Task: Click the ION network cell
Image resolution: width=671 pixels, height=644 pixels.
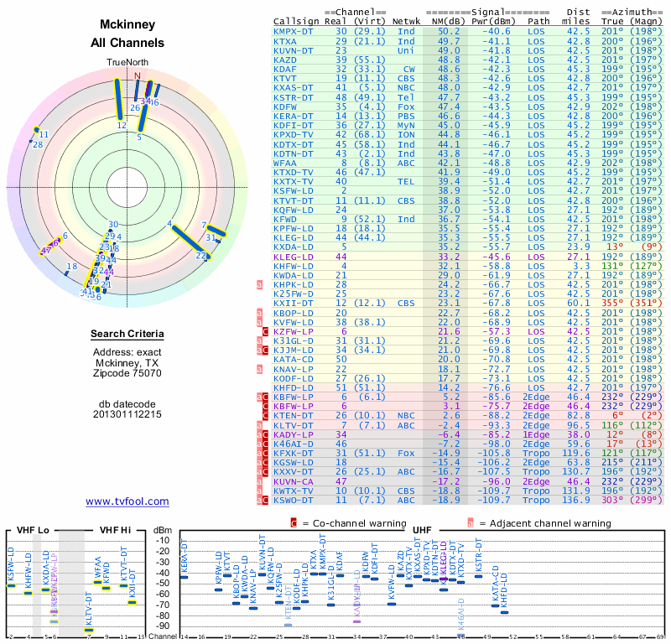Action: [x=406, y=135]
